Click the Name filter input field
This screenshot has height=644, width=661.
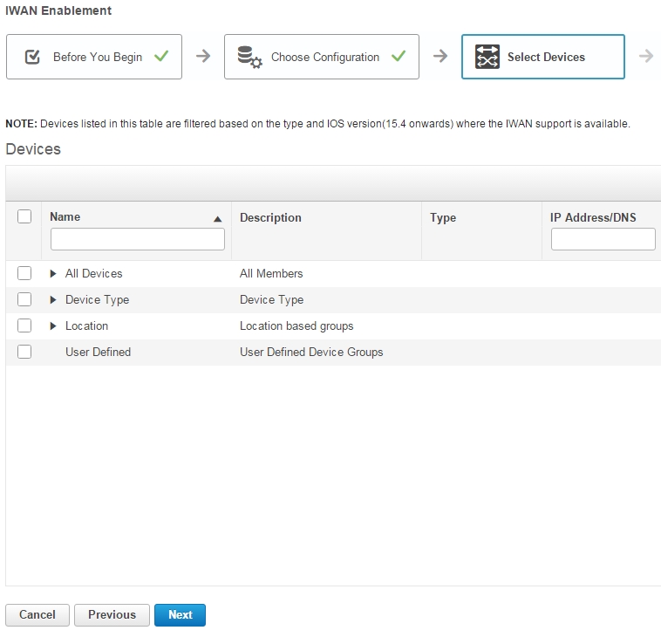click(x=138, y=239)
